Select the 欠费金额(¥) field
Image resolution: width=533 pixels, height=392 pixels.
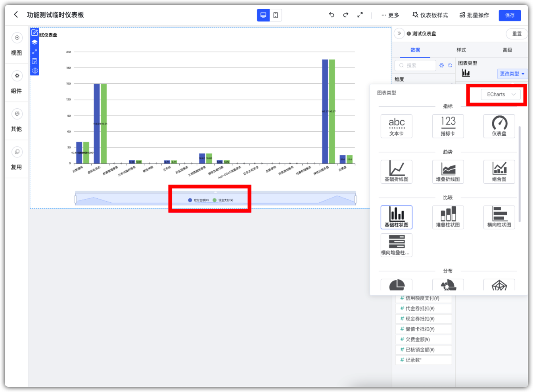pos(424,340)
